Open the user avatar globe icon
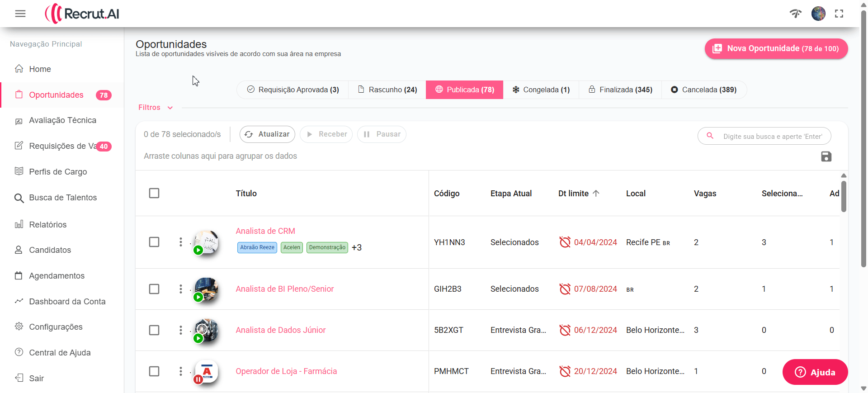868x393 pixels. point(818,14)
